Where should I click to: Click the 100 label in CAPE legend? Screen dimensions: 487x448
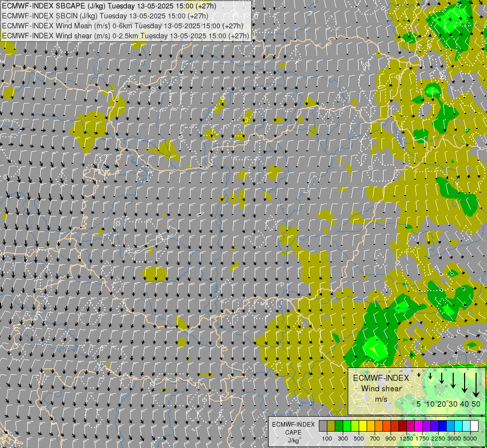[x=327, y=439]
